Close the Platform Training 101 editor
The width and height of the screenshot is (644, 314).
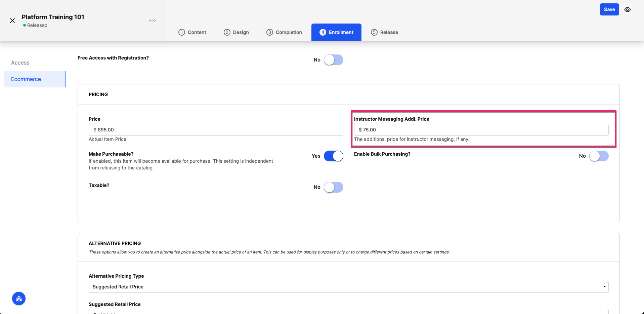[x=12, y=21]
